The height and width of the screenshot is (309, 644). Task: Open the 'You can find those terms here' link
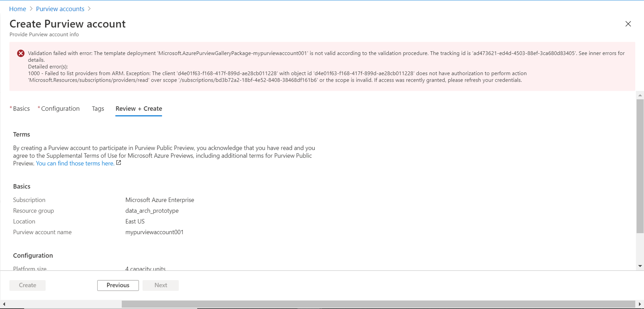pyautogui.click(x=75, y=163)
